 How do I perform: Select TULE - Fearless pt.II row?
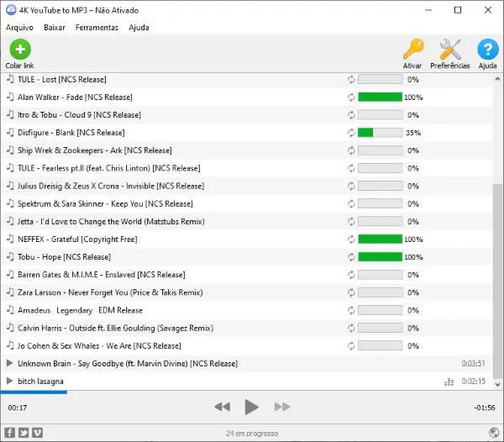(247, 168)
